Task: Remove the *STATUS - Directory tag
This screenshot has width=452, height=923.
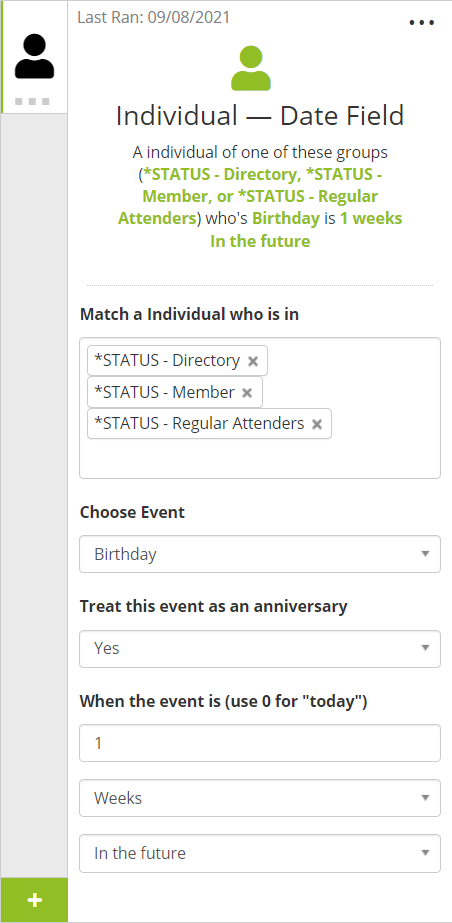Action: pyautogui.click(x=253, y=361)
